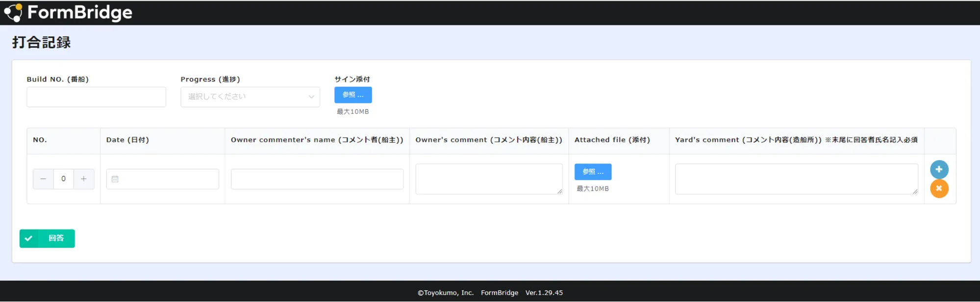Grab Yard's comment textarea resize handle
The width and height of the screenshot is (980, 302).
(915, 192)
